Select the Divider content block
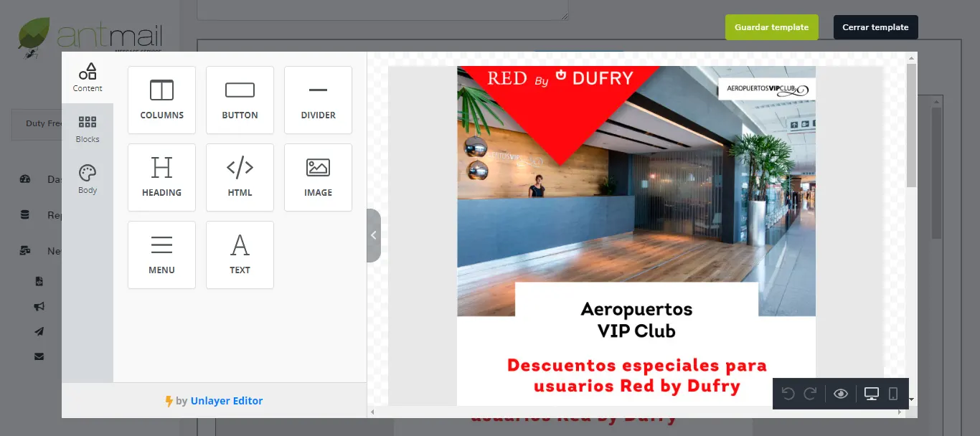This screenshot has height=436, width=980. 318,100
